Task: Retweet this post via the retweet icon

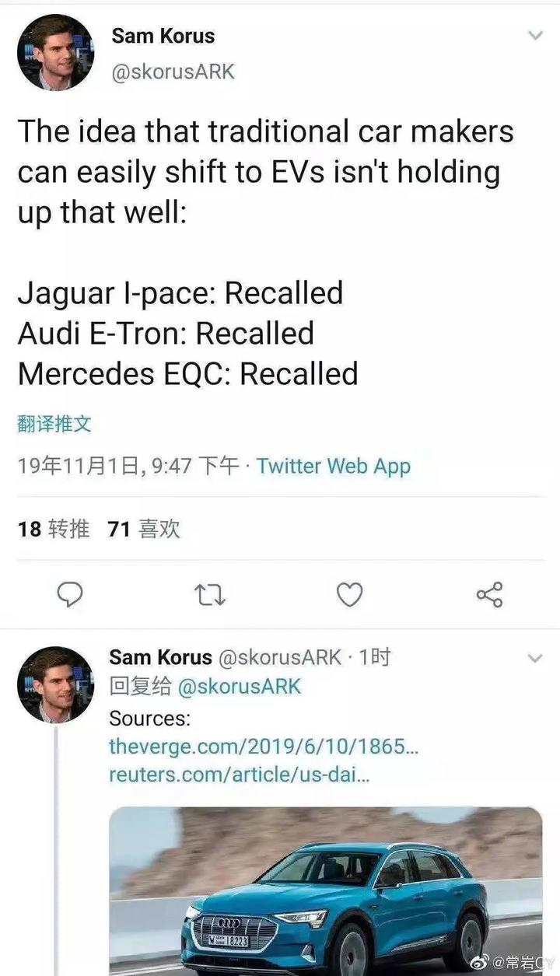Action: click(x=210, y=596)
